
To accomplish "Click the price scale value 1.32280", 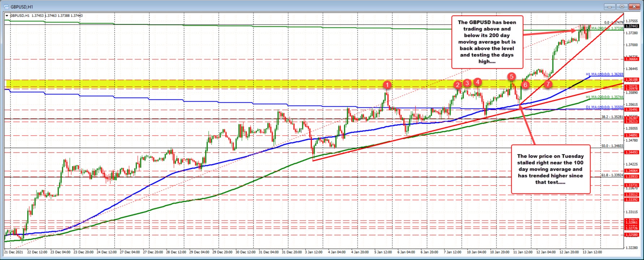I will [x=632, y=248].
